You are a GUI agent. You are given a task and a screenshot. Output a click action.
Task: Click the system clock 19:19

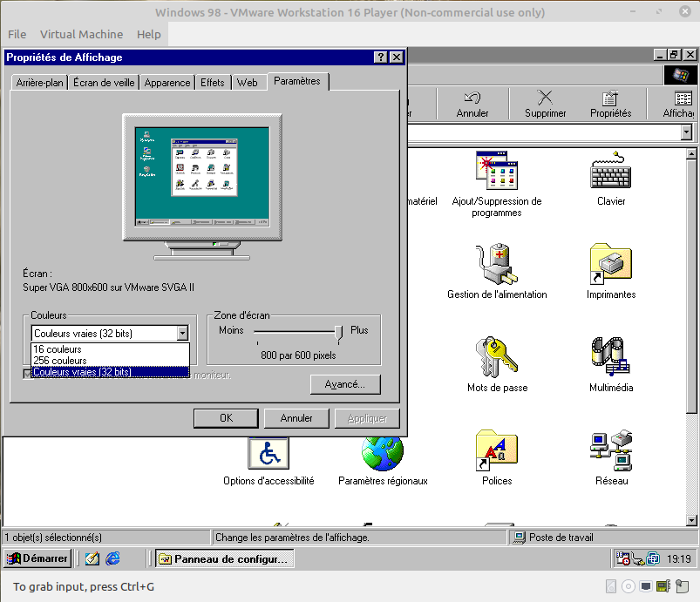678,558
